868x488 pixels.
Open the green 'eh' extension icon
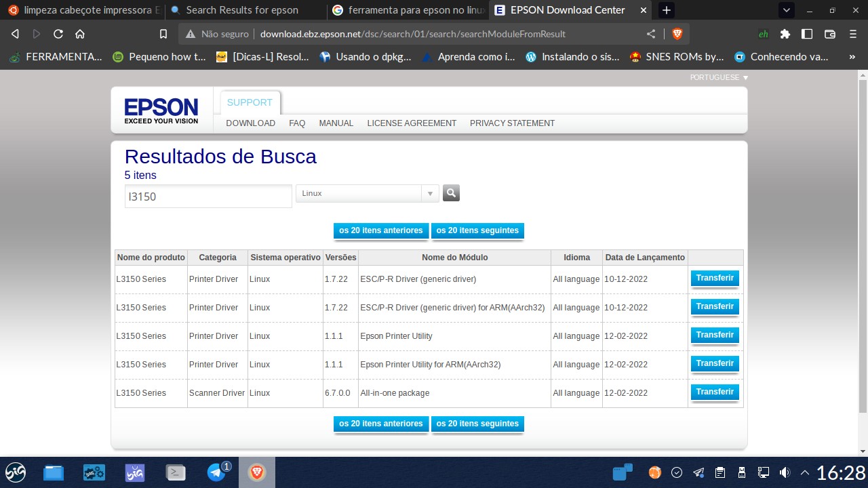coord(764,34)
